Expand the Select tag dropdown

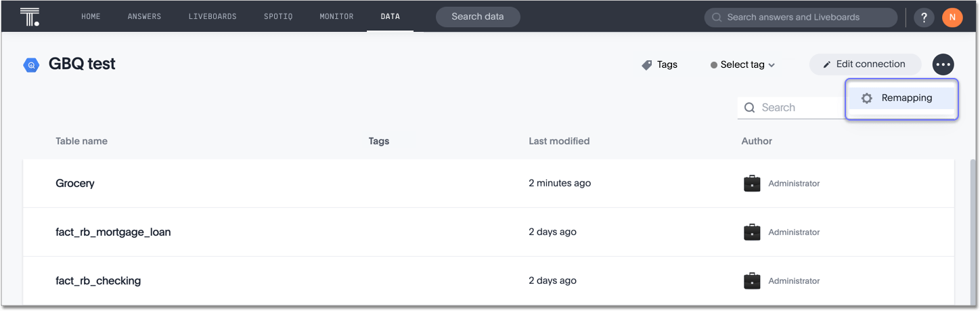coord(743,65)
